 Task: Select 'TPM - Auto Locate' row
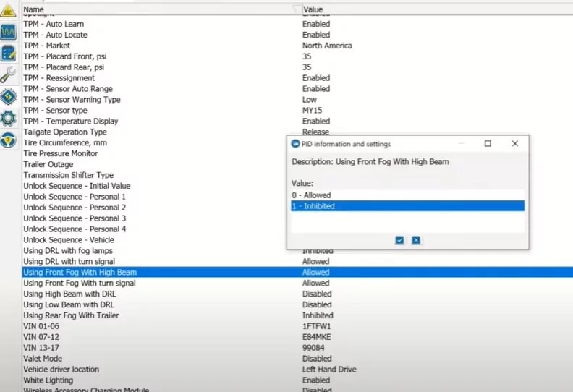[x=297, y=35]
